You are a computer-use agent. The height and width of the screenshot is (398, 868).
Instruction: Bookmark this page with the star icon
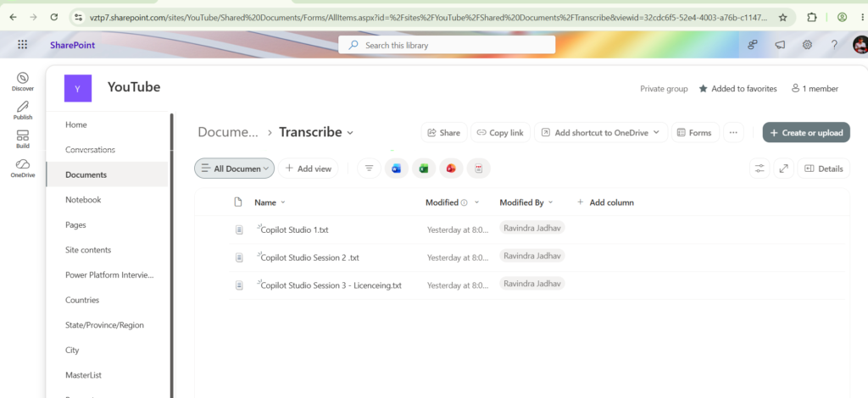(x=782, y=17)
